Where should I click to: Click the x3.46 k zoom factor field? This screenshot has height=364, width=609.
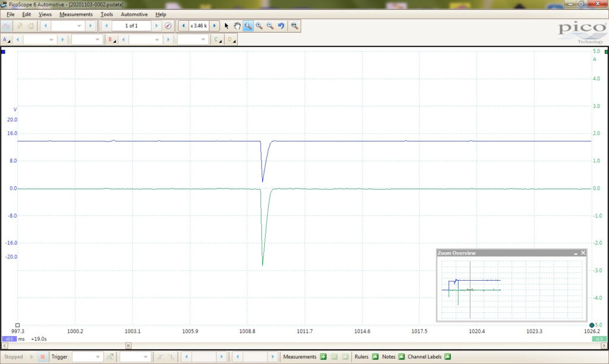point(199,26)
